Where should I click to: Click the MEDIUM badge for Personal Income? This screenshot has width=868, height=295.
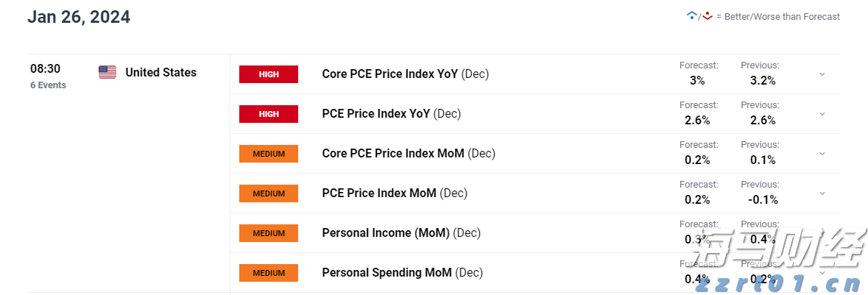point(269,233)
